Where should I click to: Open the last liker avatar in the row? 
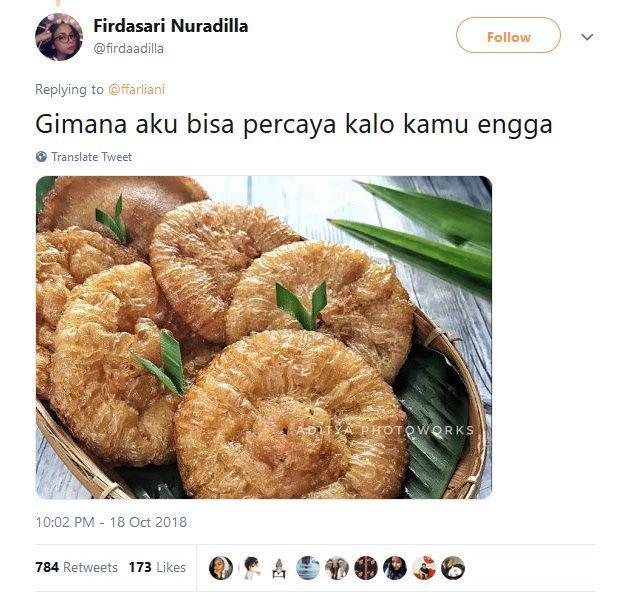[453, 568]
